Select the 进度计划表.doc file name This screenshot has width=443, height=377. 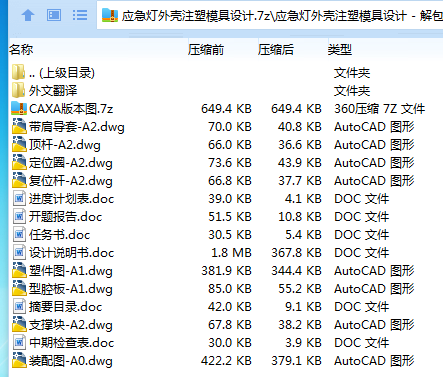pos(71,199)
